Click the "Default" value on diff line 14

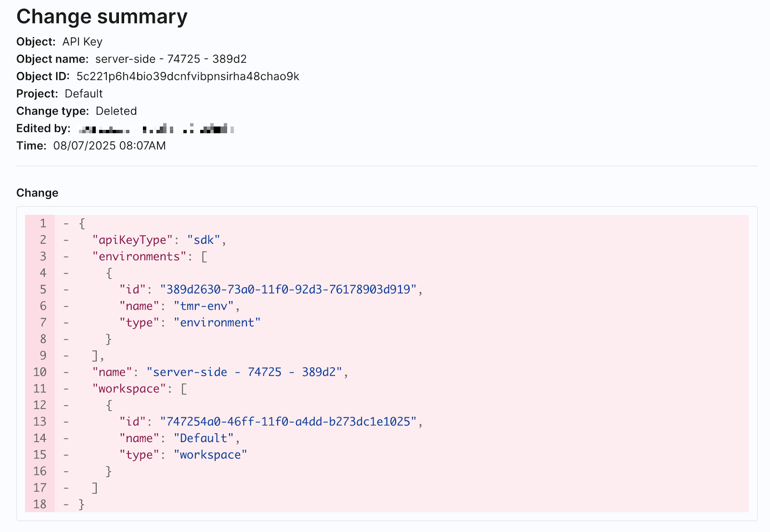(x=204, y=438)
